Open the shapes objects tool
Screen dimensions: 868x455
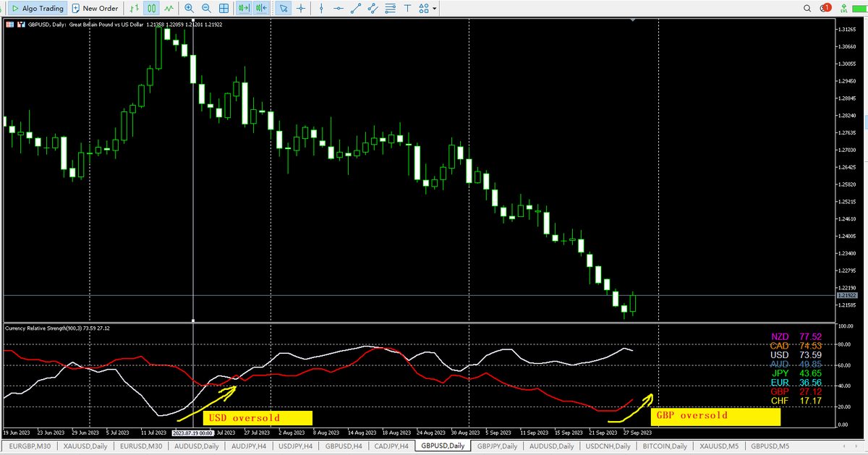tap(424, 9)
